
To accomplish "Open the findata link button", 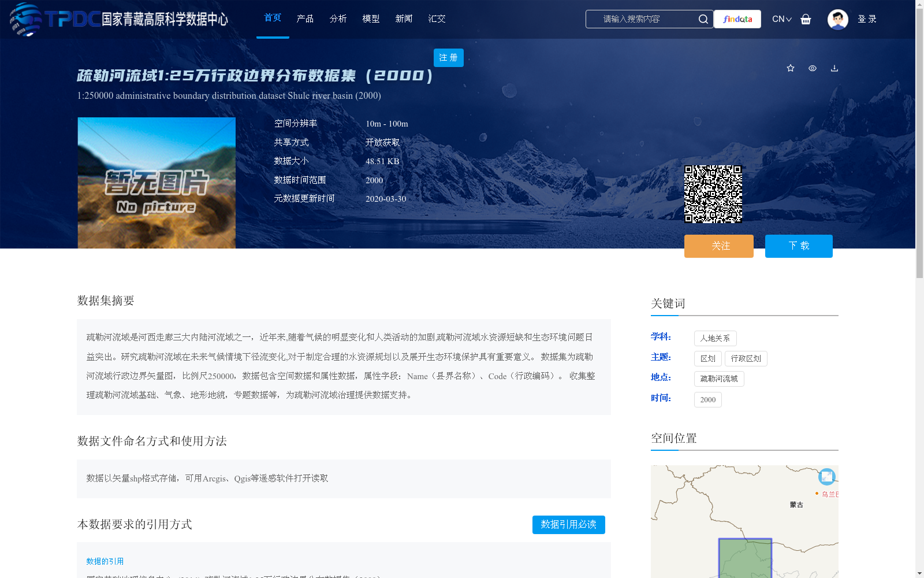I will coord(737,19).
